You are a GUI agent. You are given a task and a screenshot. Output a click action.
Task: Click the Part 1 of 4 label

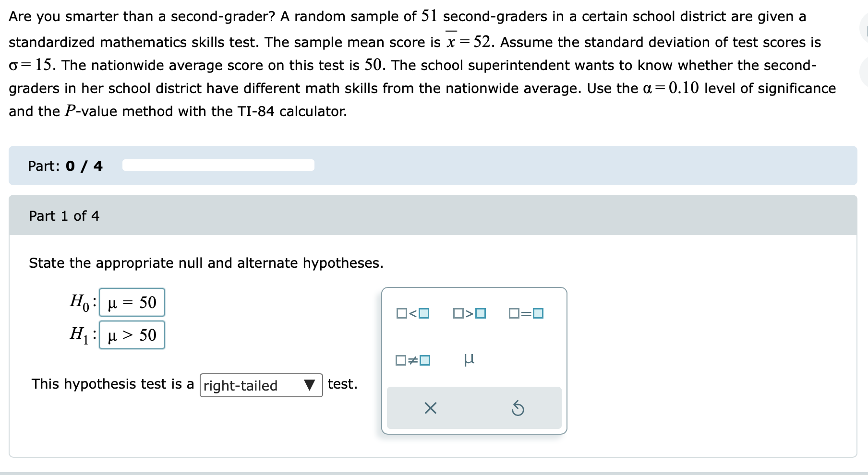(64, 216)
